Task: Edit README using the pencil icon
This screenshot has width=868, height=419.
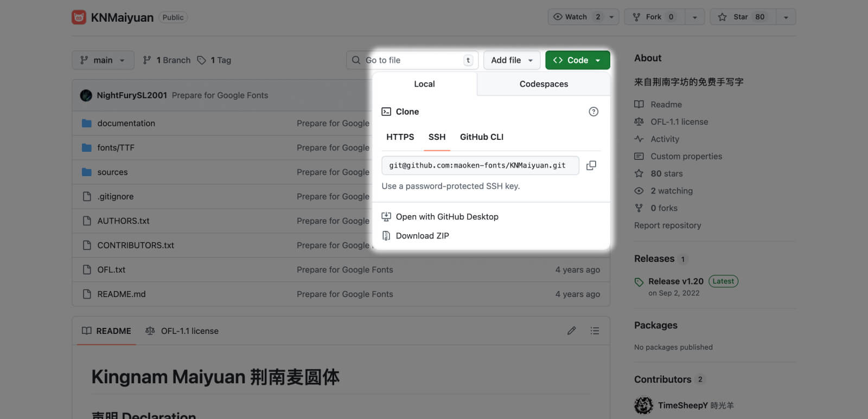Action: (571, 331)
